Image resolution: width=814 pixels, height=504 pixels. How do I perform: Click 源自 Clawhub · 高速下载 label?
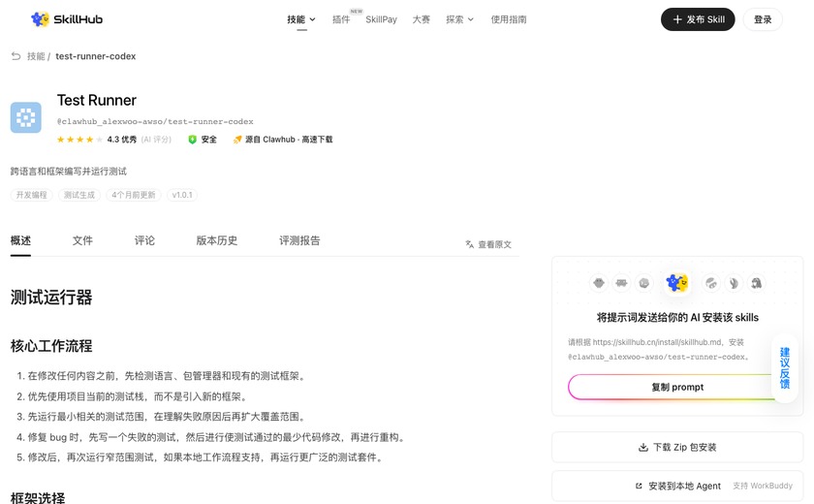(x=289, y=140)
